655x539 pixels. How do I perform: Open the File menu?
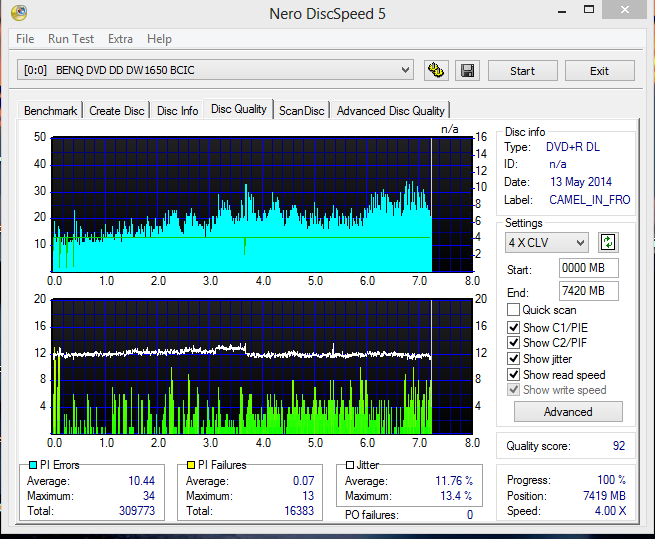(25, 39)
